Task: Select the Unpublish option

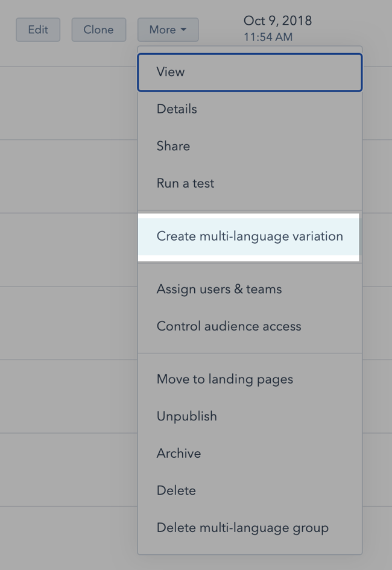Action: pyautogui.click(x=250, y=416)
